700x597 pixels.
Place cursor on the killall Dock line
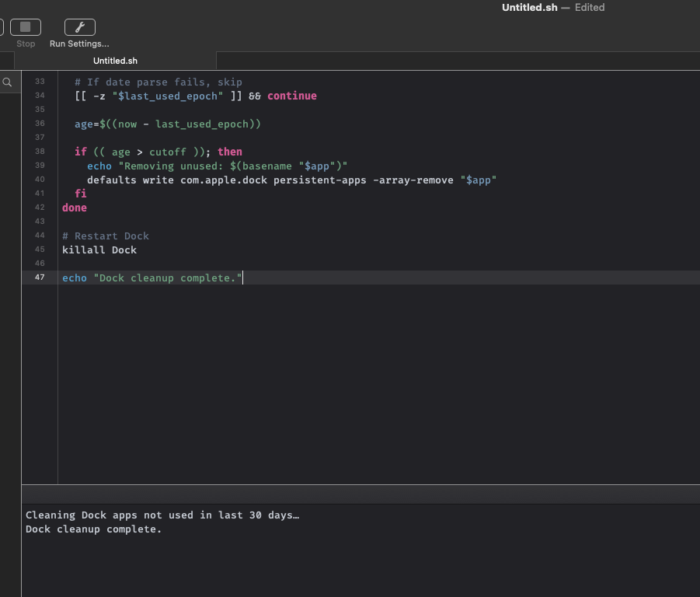coord(99,250)
